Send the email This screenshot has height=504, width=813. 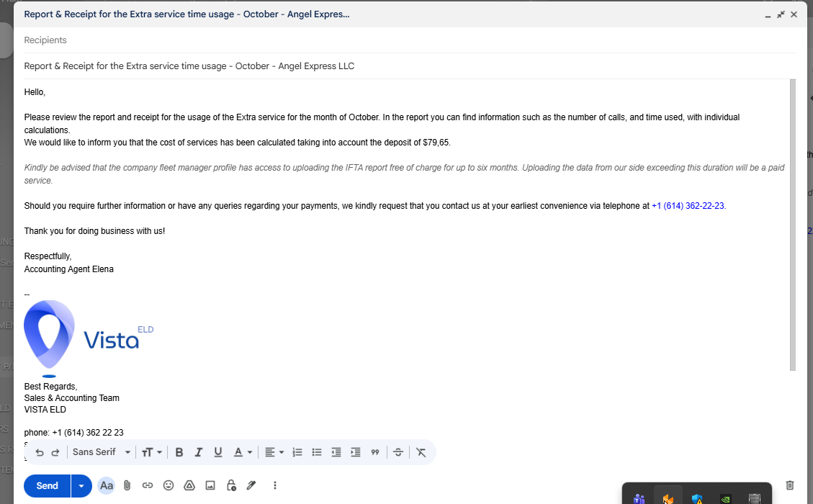(x=48, y=486)
